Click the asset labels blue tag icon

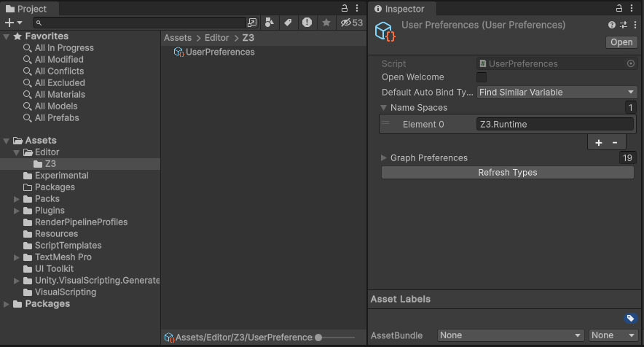[x=631, y=319]
